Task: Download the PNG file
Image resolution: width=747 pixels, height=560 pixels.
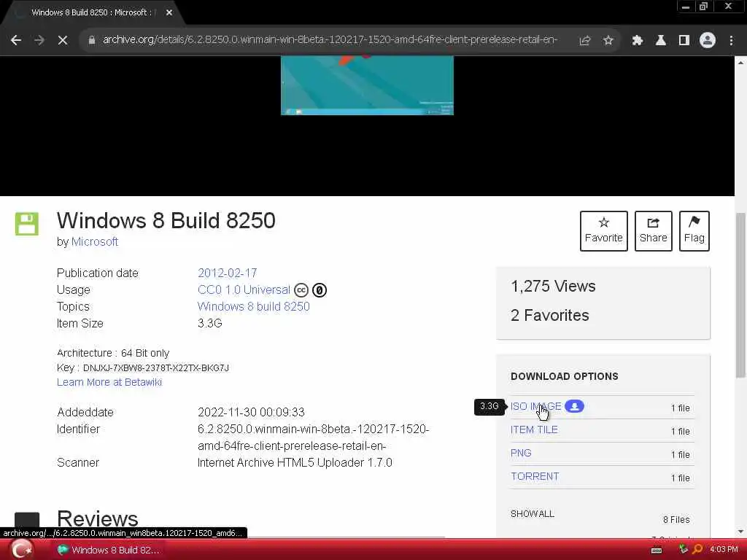Action: click(x=521, y=454)
